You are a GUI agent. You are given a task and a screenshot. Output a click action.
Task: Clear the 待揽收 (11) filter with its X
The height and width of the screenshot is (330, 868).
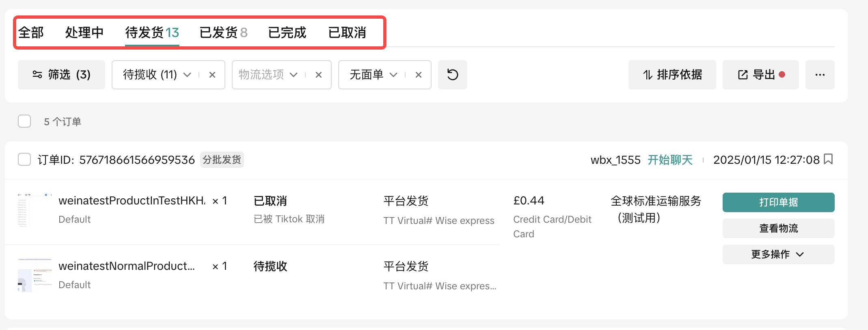coord(212,75)
